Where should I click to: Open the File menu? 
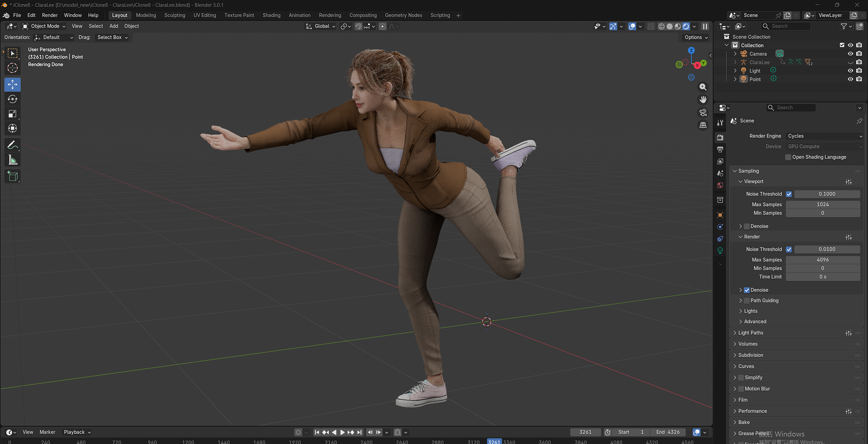point(17,15)
